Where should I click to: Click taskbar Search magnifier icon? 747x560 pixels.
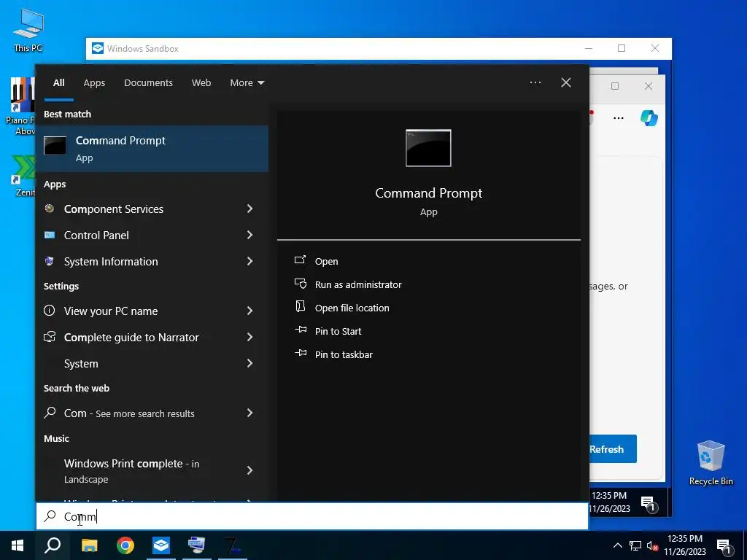coord(53,545)
